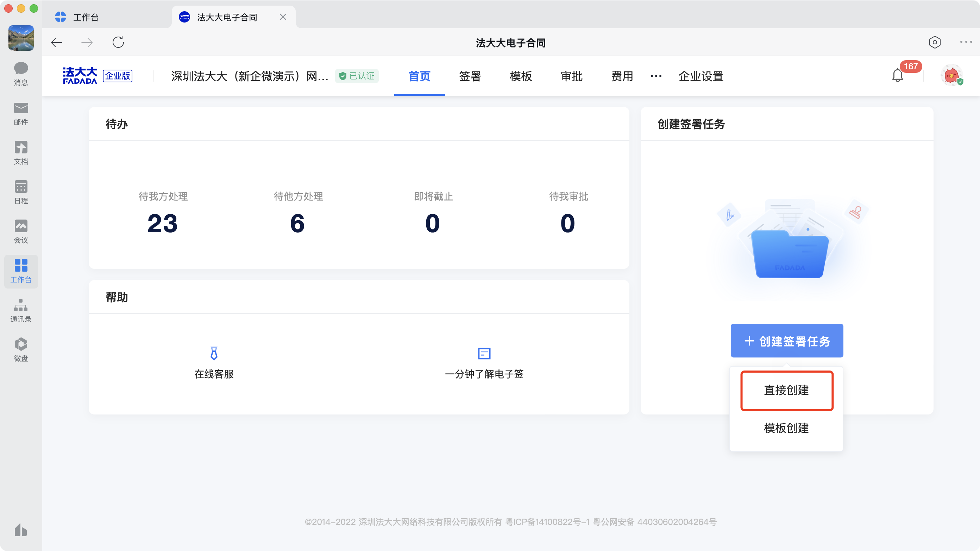The width and height of the screenshot is (980, 551).
Task: Open the 费用 navigation tab
Action: click(622, 76)
